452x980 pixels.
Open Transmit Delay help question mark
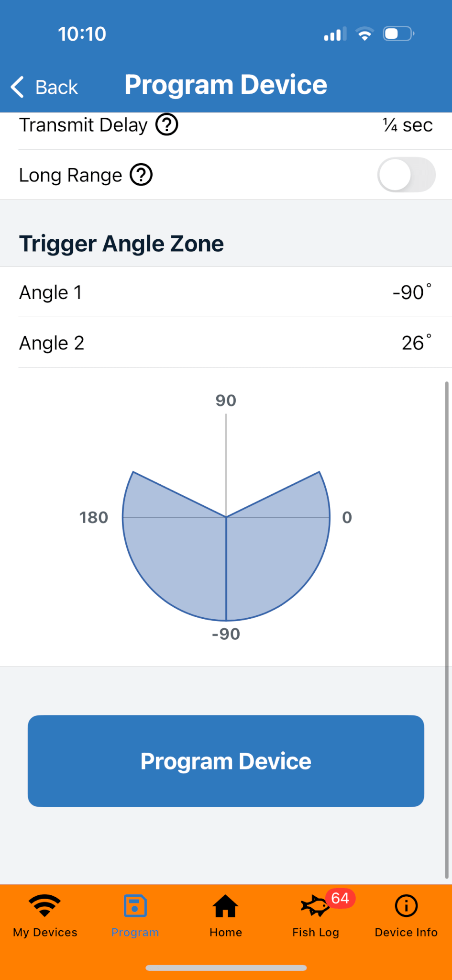(x=167, y=125)
